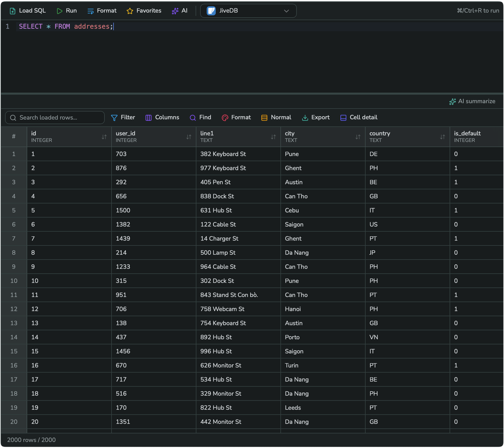Click the '⌘/Ctrl+R to run' hint
Image resolution: width=504 pixels, height=448 pixels.
478,11
